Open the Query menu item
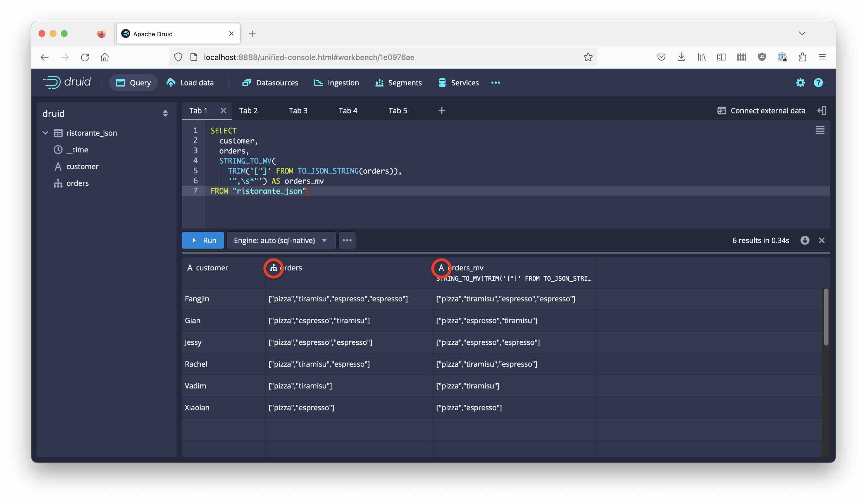Image resolution: width=867 pixels, height=504 pixels. [x=133, y=83]
